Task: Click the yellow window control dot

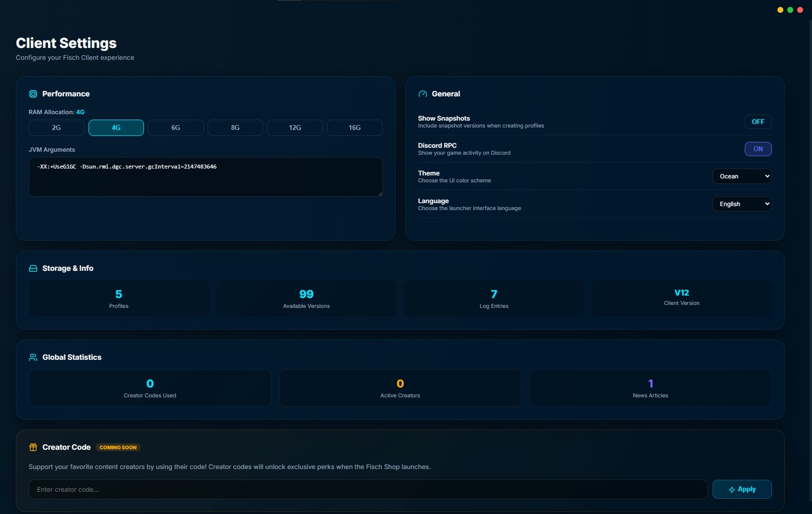Action: pyautogui.click(x=780, y=10)
